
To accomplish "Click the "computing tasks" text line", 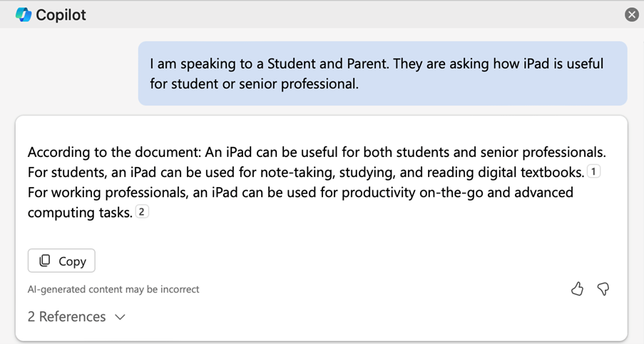I will 80,212.
